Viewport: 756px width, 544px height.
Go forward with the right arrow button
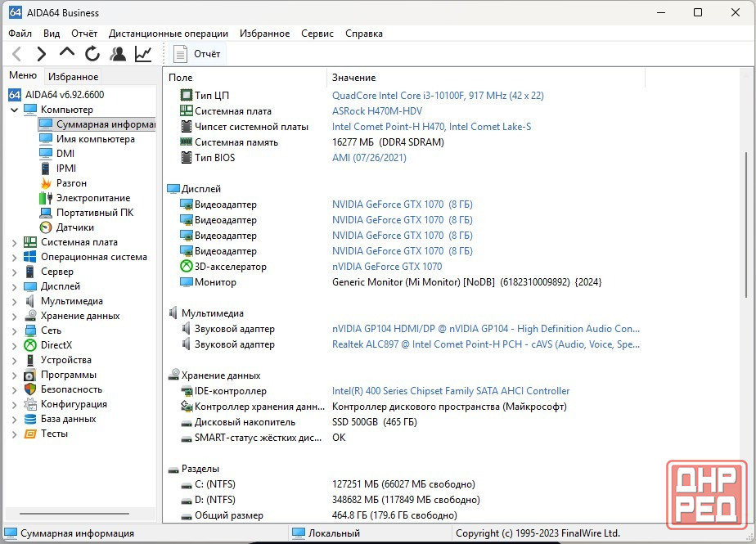(42, 53)
